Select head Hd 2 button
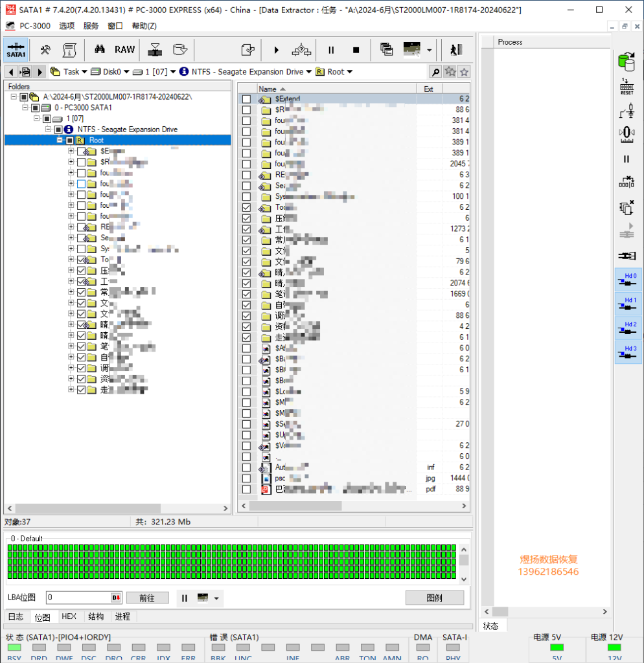The width and height of the screenshot is (644, 663). pyautogui.click(x=628, y=327)
